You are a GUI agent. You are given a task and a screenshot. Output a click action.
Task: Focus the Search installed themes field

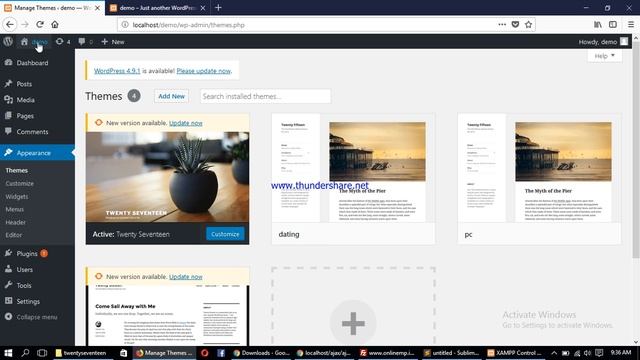coord(265,96)
